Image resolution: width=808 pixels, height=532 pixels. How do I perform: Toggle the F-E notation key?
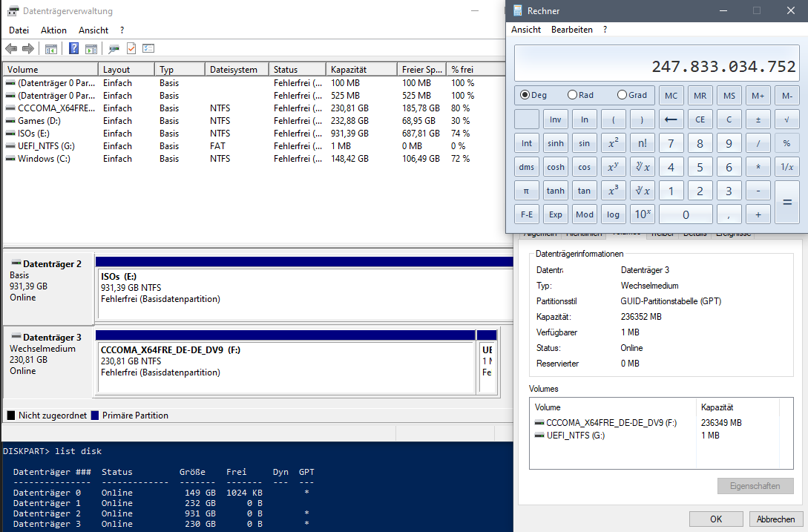click(x=527, y=214)
